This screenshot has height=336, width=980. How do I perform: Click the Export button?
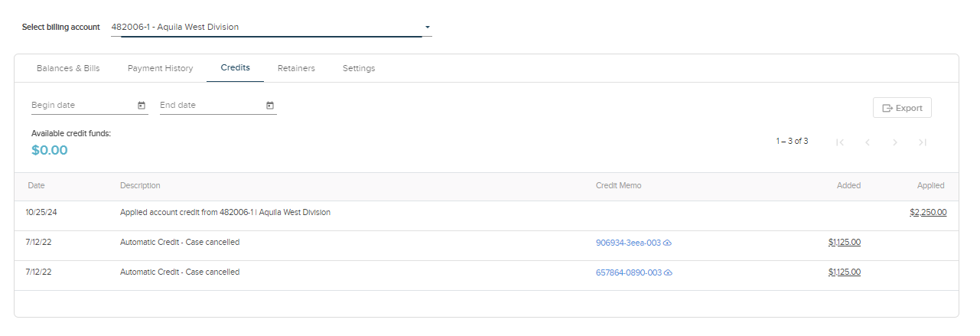[x=902, y=108]
